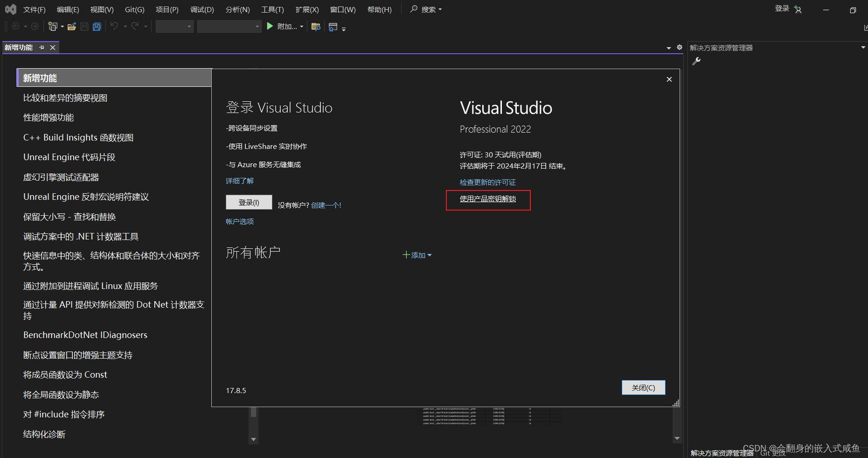Open the 工具(T) menu
Viewport: 868px width, 458px height.
point(272,9)
